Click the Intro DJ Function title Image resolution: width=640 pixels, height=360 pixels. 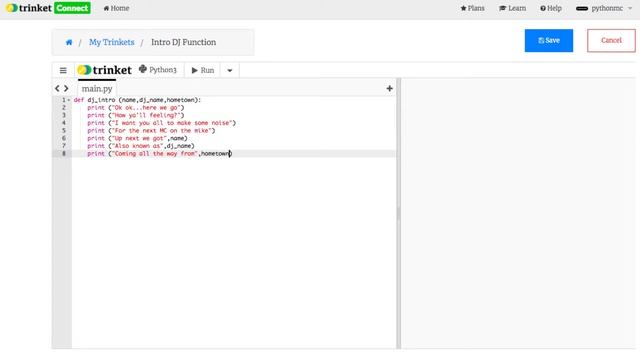coord(184,42)
